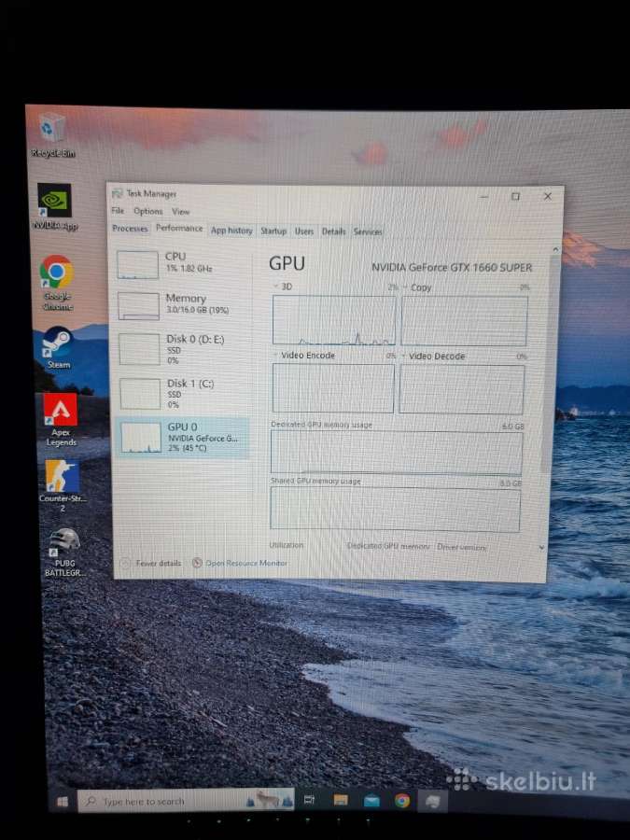630x840 pixels.
Task: Open the File menu in Task Manager
Action: coord(118,211)
